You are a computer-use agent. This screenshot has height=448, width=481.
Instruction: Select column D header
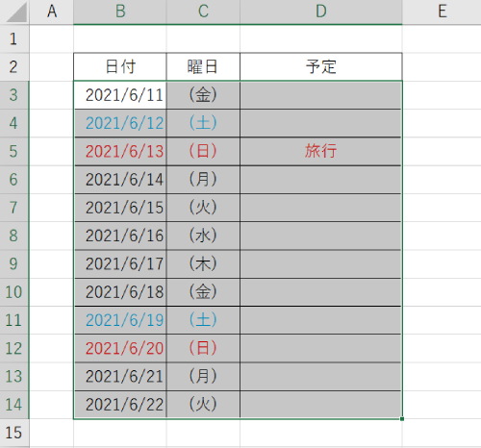[321, 12]
